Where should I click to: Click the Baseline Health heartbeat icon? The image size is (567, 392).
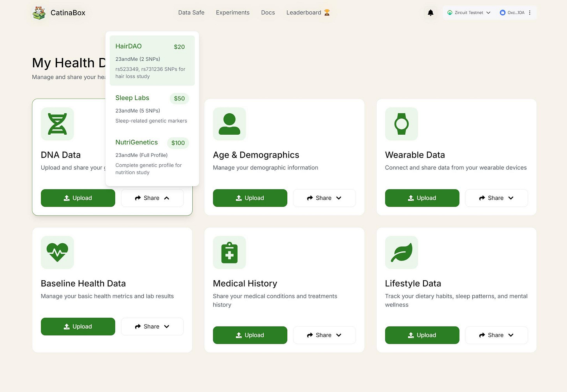pyautogui.click(x=57, y=252)
